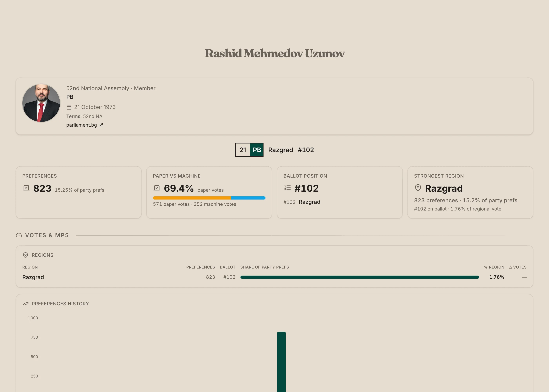549x392 pixels.
Task: Click the green share-of-party-prefs bar for Razgrad
Action: (359, 277)
